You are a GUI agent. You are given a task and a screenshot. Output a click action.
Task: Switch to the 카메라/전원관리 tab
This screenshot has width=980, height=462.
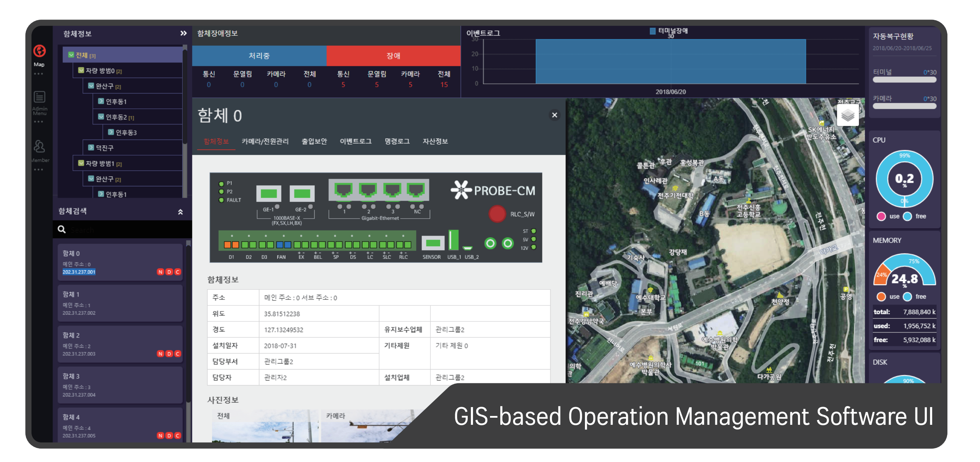[x=265, y=142]
